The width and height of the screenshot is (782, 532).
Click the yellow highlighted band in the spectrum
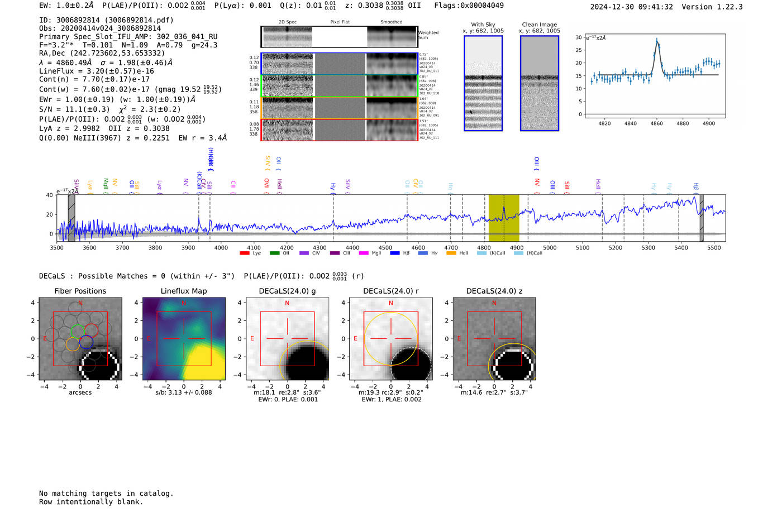[x=504, y=218]
